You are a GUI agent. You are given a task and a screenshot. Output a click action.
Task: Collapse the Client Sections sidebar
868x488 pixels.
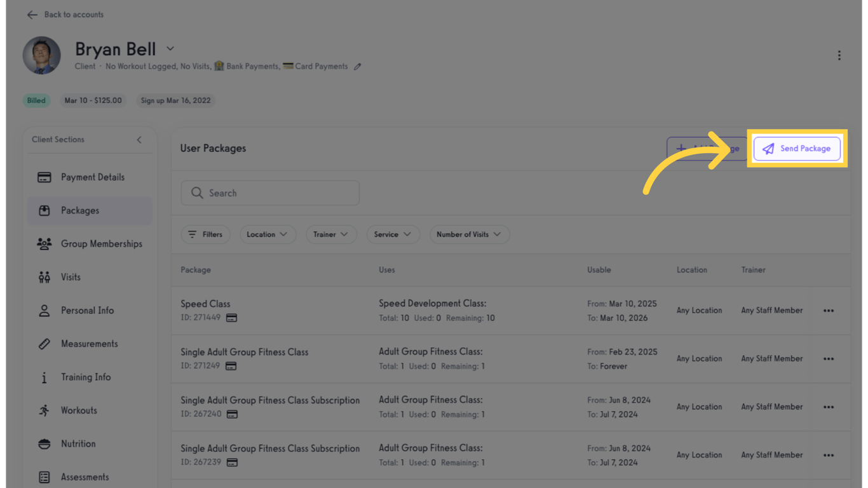pos(139,140)
